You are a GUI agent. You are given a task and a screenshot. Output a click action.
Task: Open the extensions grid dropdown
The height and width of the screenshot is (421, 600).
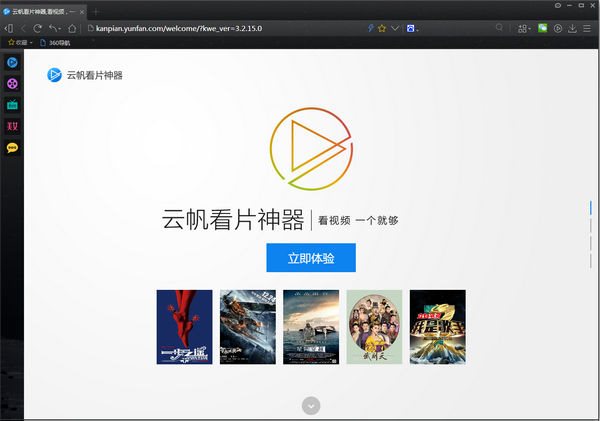[523, 28]
